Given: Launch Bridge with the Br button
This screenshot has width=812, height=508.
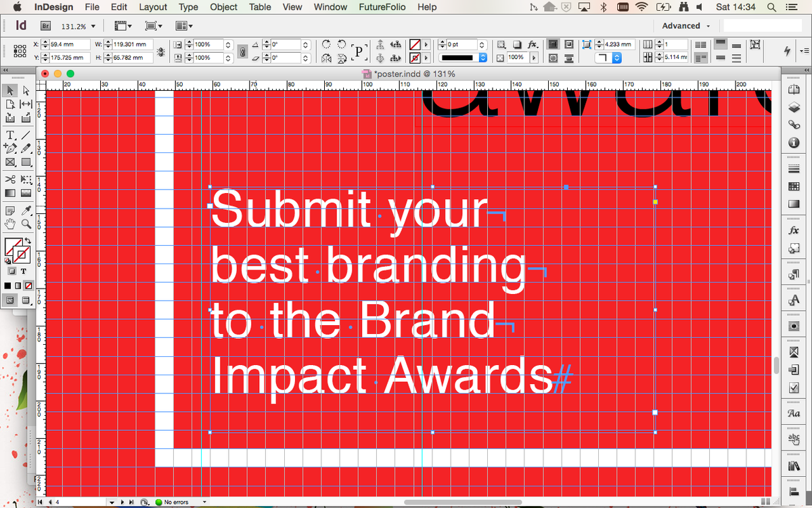Looking at the screenshot, I should point(45,26).
